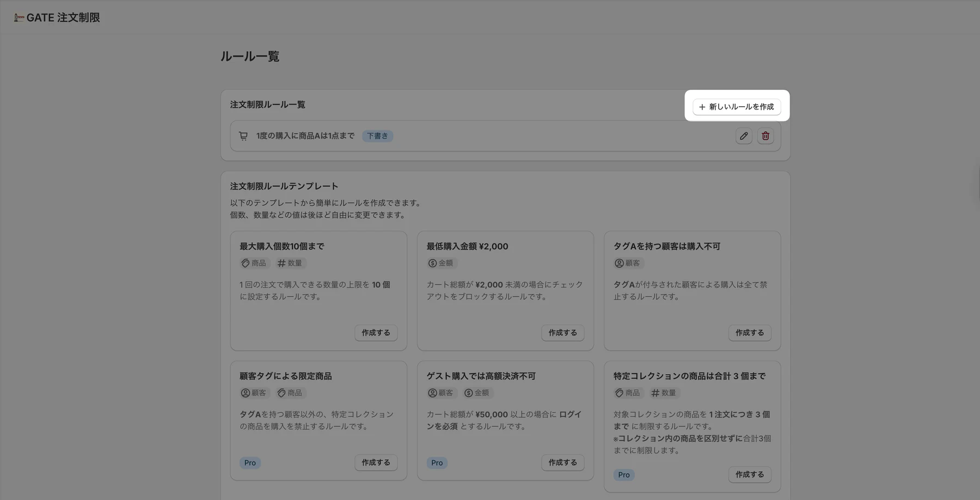Viewport: 980px width, 500px height.
Task: Click the 数量 hash icon in 特定コレクション card
Action: [x=656, y=393]
